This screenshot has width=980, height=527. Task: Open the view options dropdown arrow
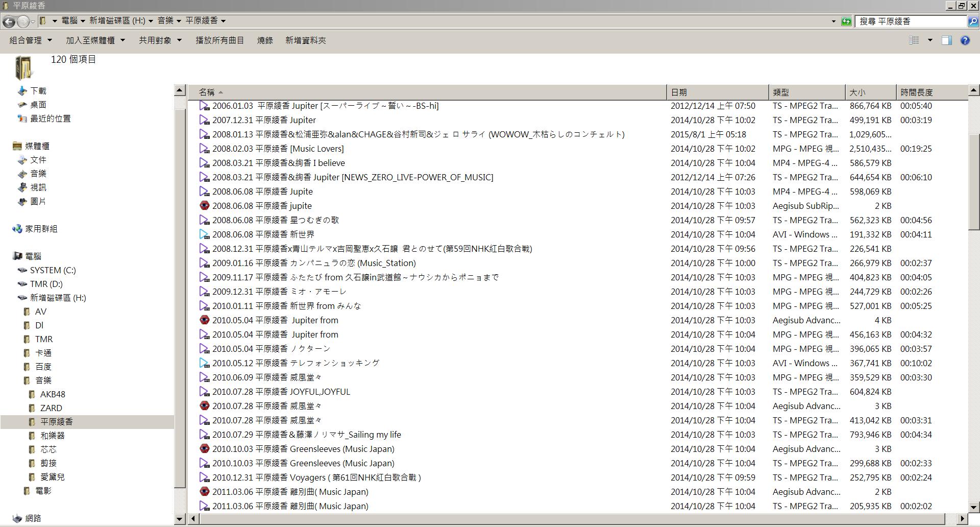[930, 40]
